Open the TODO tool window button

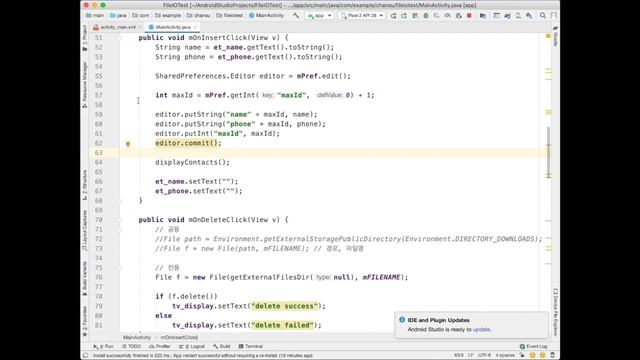point(131,346)
